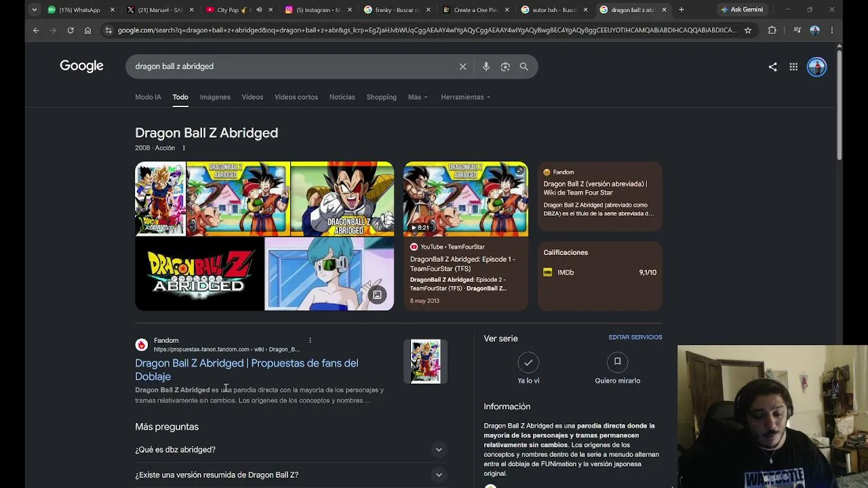Open Google account avatar
868x488 pixels.
pos(816,66)
